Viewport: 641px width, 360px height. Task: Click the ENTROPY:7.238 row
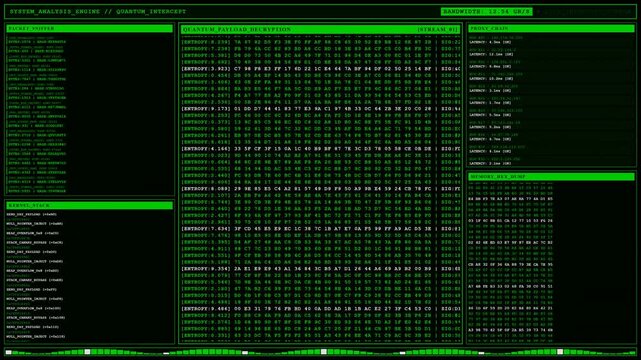click(321, 49)
